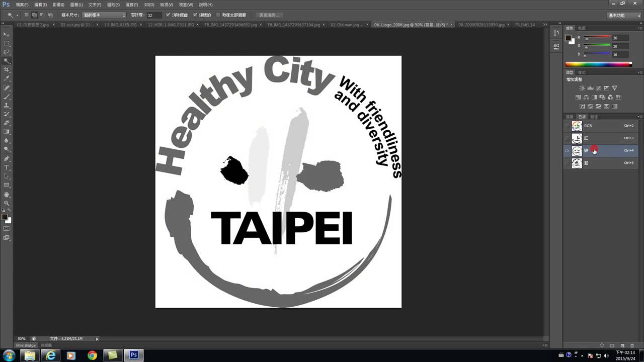Switch to 02-Old man.jpg document tab
Viewport: 644px width, 362px height.
pyautogui.click(x=347, y=24)
